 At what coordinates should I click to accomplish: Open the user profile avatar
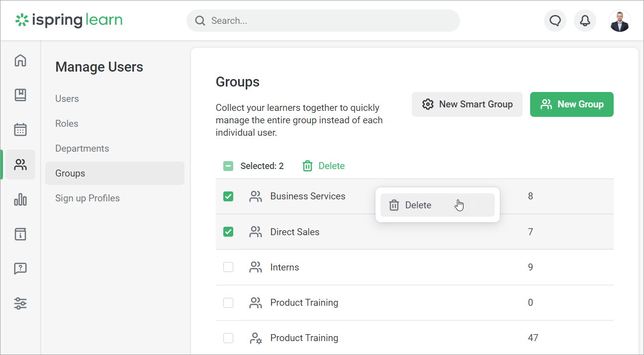[x=620, y=21]
